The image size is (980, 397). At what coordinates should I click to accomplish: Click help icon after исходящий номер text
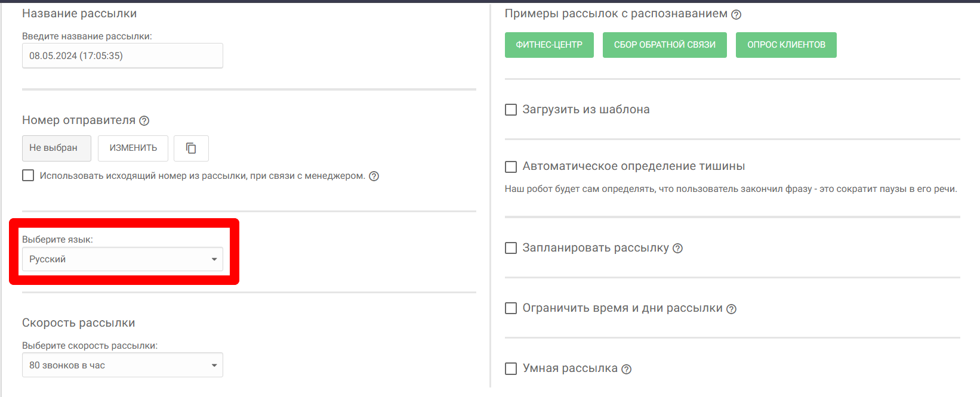[374, 176]
